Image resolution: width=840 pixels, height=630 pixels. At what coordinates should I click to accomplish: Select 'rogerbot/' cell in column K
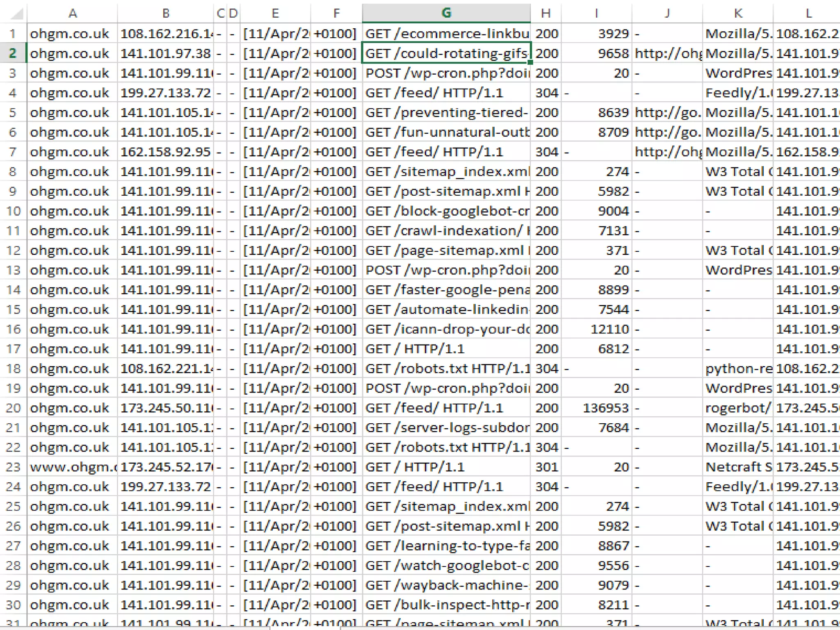(x=737, y=408)
